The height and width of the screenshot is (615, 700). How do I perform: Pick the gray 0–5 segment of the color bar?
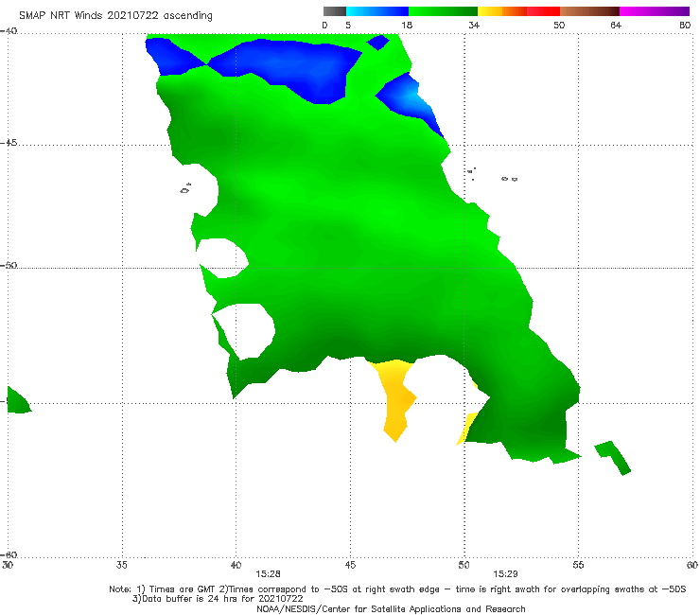pyautogui.click(x=335, y=11)
